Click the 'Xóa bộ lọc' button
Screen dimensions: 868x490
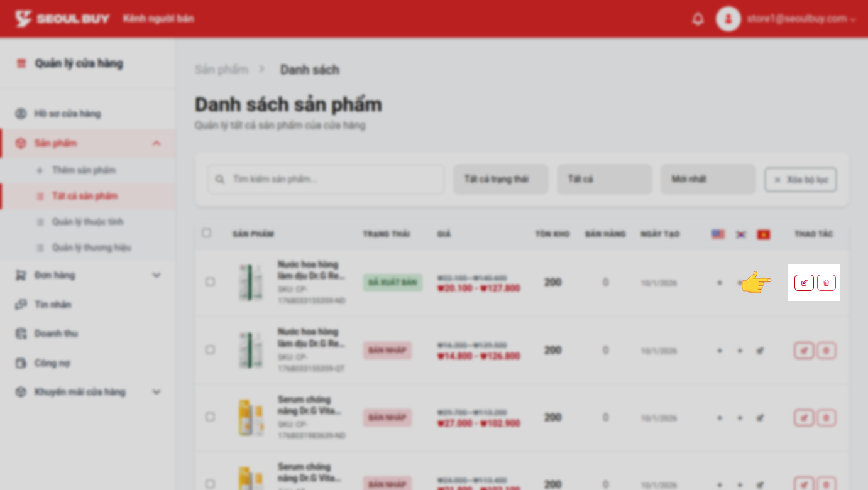800,180
